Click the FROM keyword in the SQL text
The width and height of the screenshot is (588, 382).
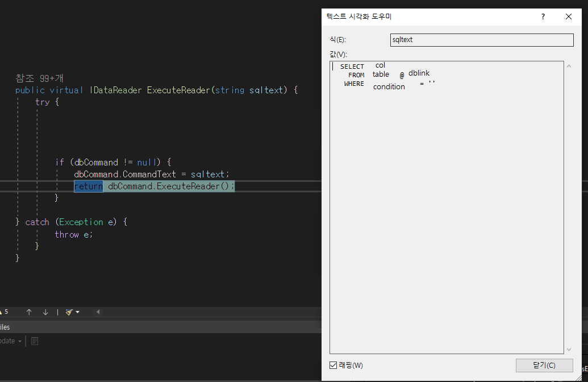pos(356,75)
